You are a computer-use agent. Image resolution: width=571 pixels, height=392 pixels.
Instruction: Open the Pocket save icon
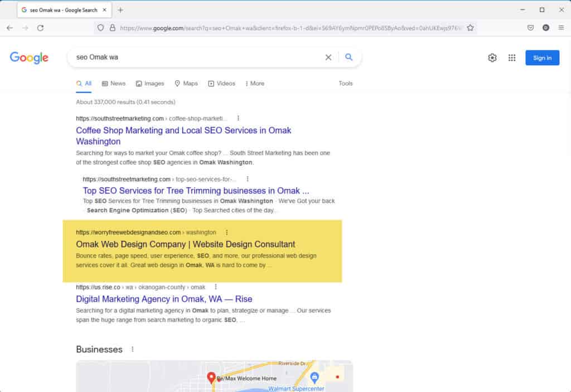(x=531, y=28)
